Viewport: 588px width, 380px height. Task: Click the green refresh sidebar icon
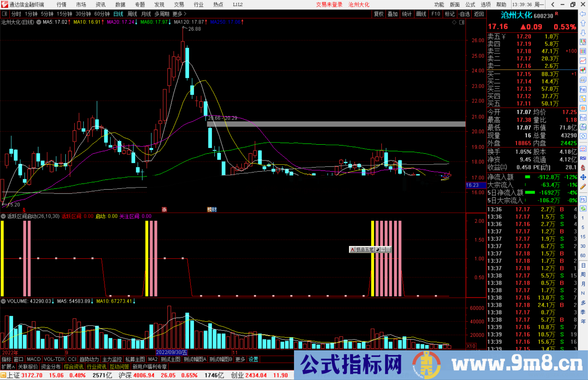[583, 209]
